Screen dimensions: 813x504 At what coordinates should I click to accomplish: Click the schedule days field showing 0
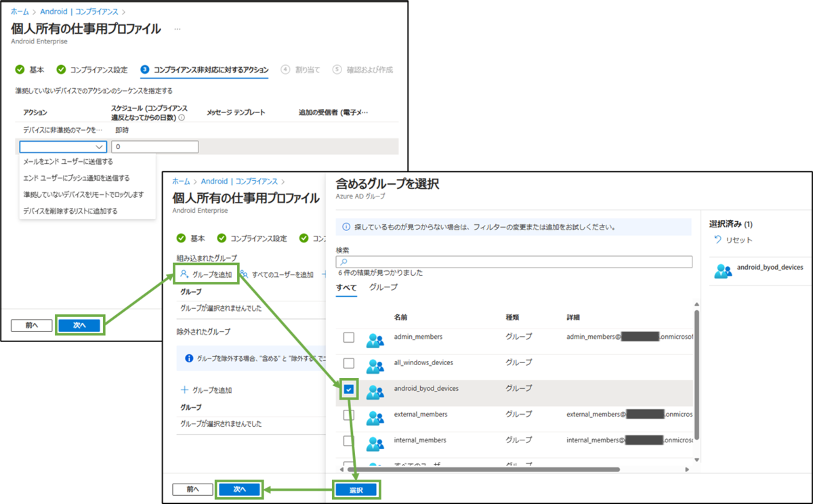click(154, 147)
